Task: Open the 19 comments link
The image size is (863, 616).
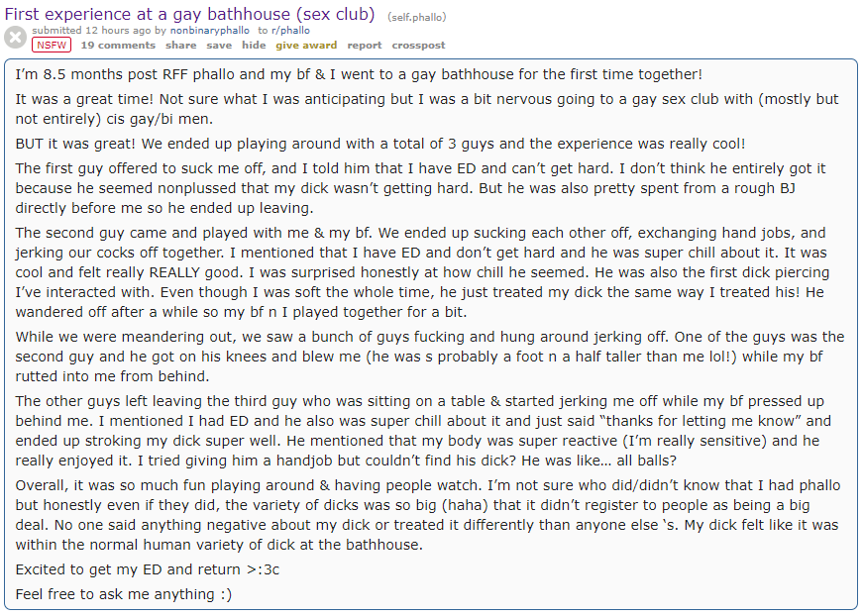Action: click(x=118, y=46)
